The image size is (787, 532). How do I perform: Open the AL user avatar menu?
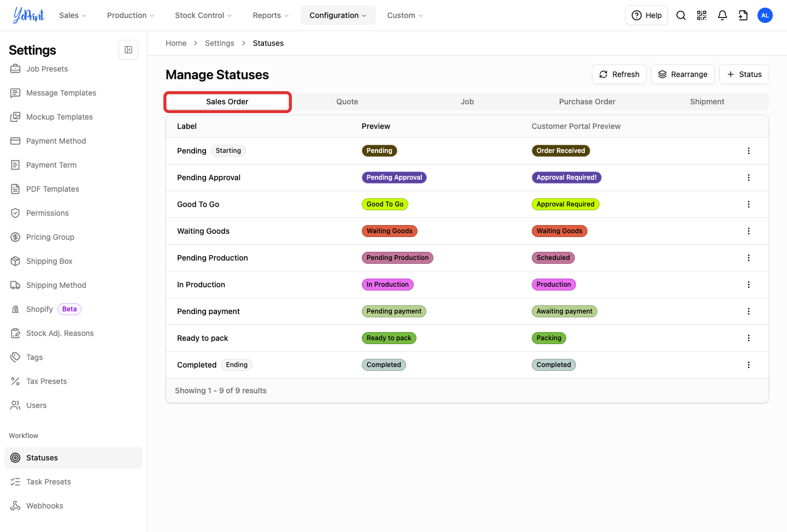765,15
